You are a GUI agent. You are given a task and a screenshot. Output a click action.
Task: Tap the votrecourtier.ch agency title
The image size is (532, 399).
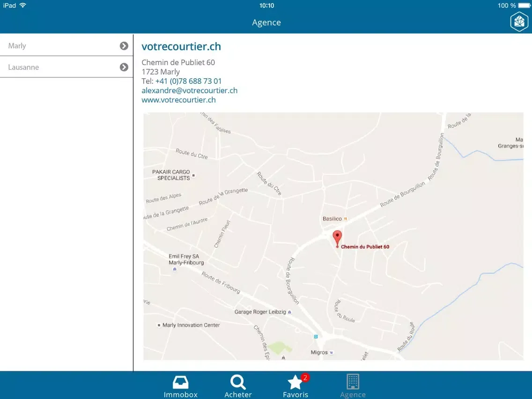[181, 46]
